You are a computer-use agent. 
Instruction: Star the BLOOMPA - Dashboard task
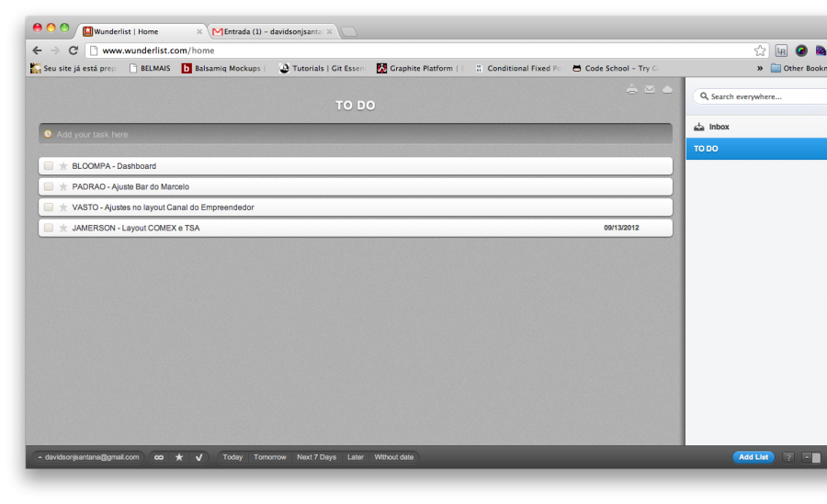pyautogui.click(x=63, y=166)
